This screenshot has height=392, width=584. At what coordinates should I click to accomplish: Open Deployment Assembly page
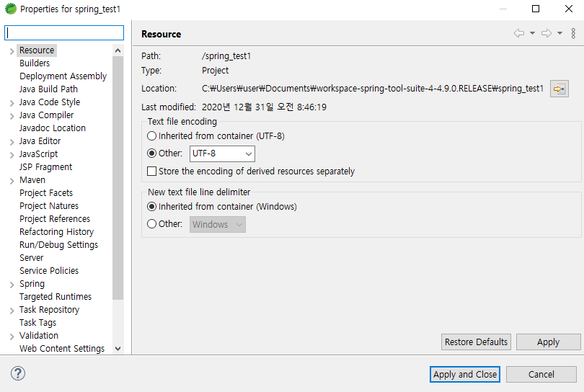(x=63, y=76)
